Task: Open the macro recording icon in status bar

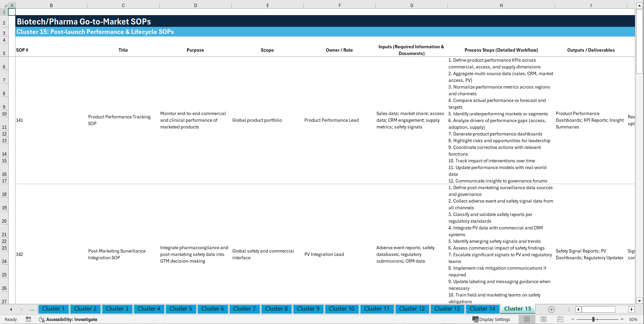Action: pyautogui.click(x=28, y=319)
